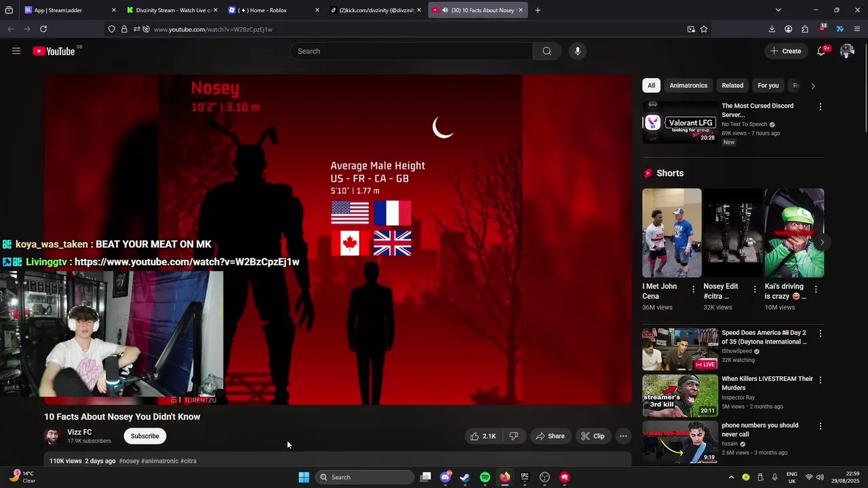Click the YouTube search magnifier button
Viewport: 868px width, 488px height.
coord(547,51)
